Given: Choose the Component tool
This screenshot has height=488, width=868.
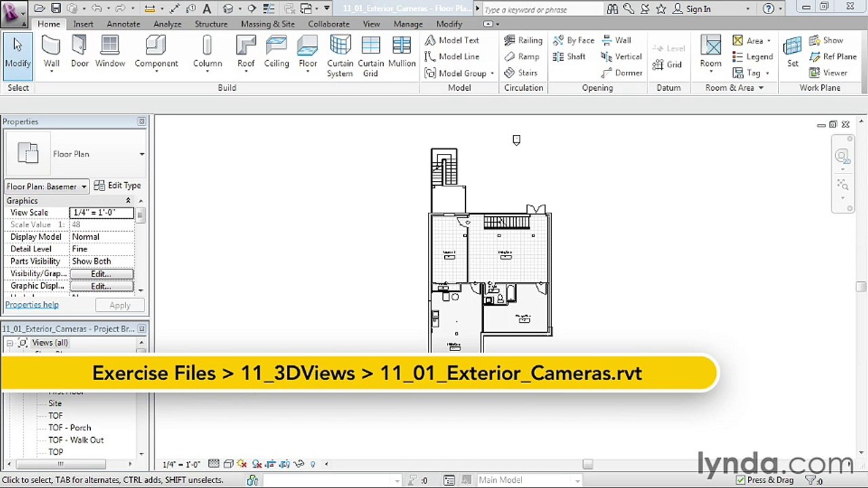Looking at the screenshot, I should coord(156,54).
